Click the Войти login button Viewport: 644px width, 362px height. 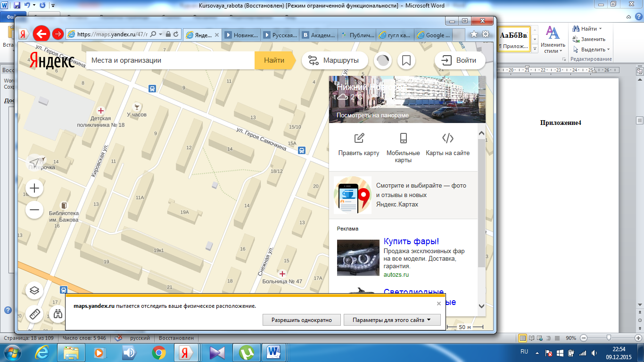click(459, 60)
